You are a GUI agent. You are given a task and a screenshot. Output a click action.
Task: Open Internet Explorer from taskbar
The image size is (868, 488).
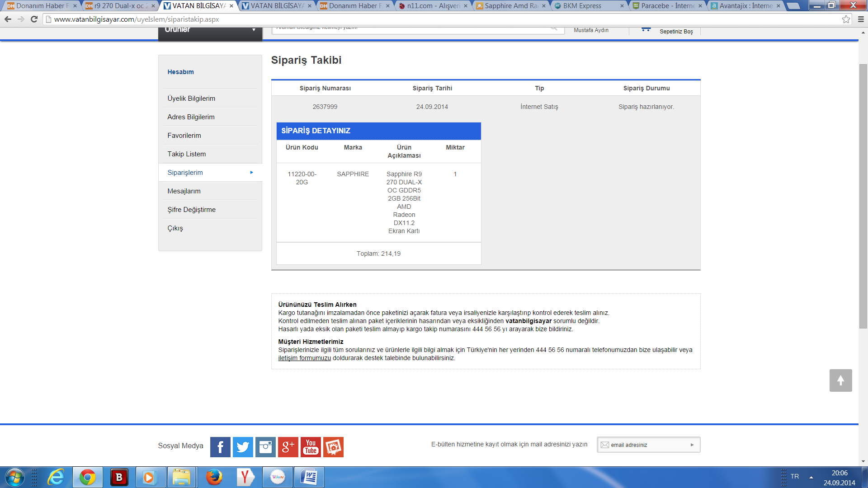coord(56,477)
